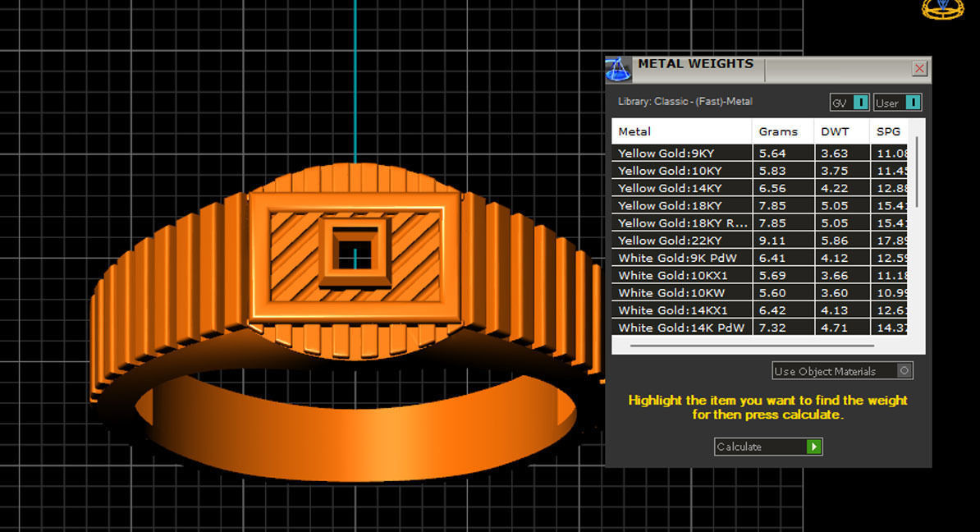
Task: Select White Gold:14KX1 row
Action: [759, 310]
